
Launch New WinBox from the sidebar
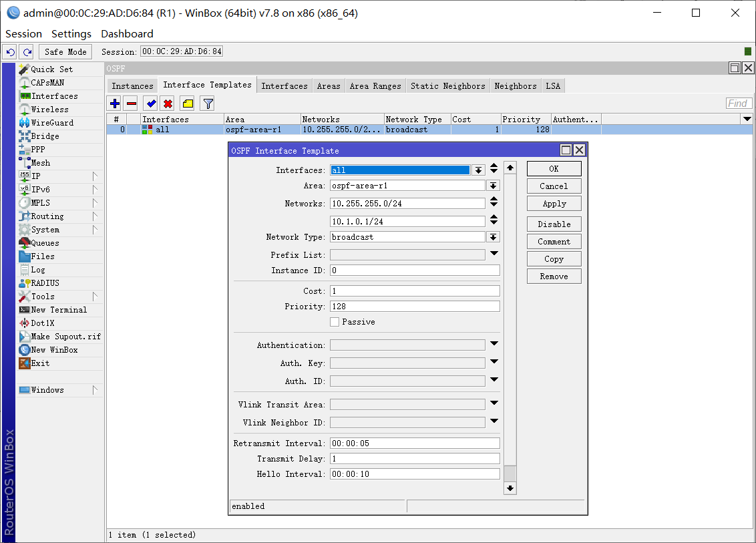coord(61,350)
